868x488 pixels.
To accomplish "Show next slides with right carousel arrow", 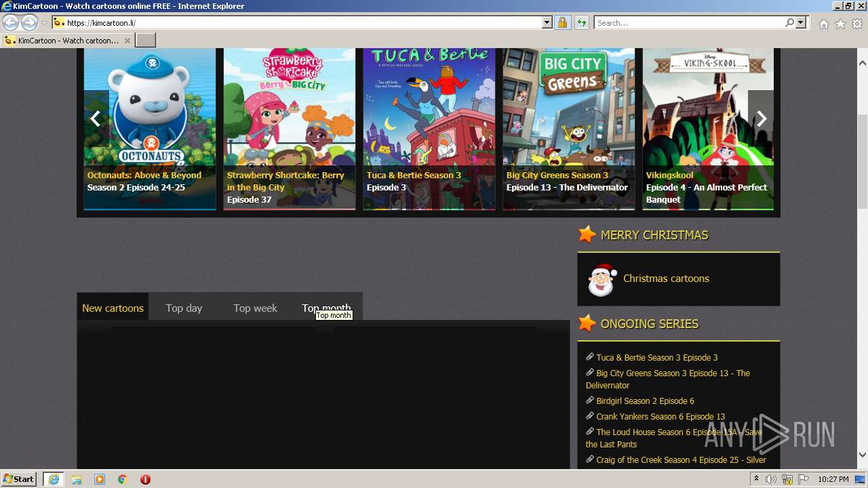I will [x=761, y=119].
